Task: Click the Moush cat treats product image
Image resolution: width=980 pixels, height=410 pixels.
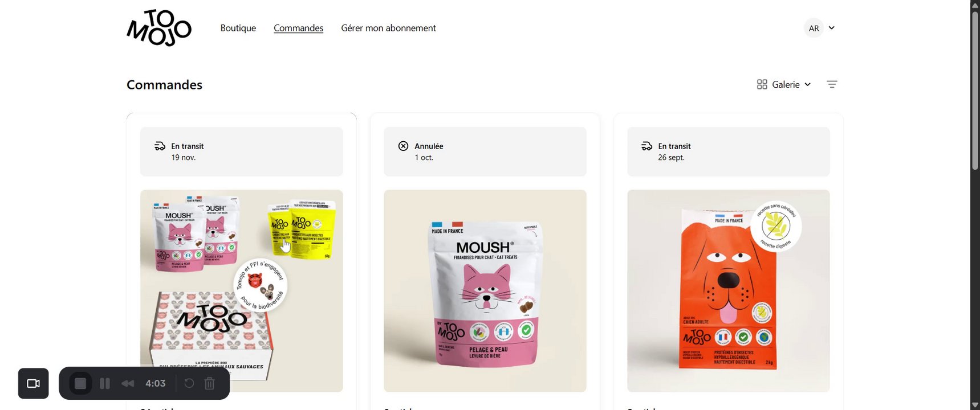Action: [x=485, y=291]
